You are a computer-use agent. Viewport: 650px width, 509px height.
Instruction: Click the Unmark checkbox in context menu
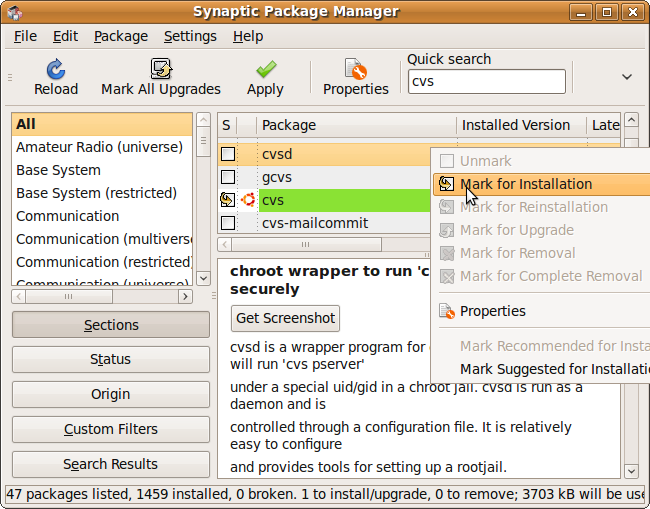pos(446,161)
